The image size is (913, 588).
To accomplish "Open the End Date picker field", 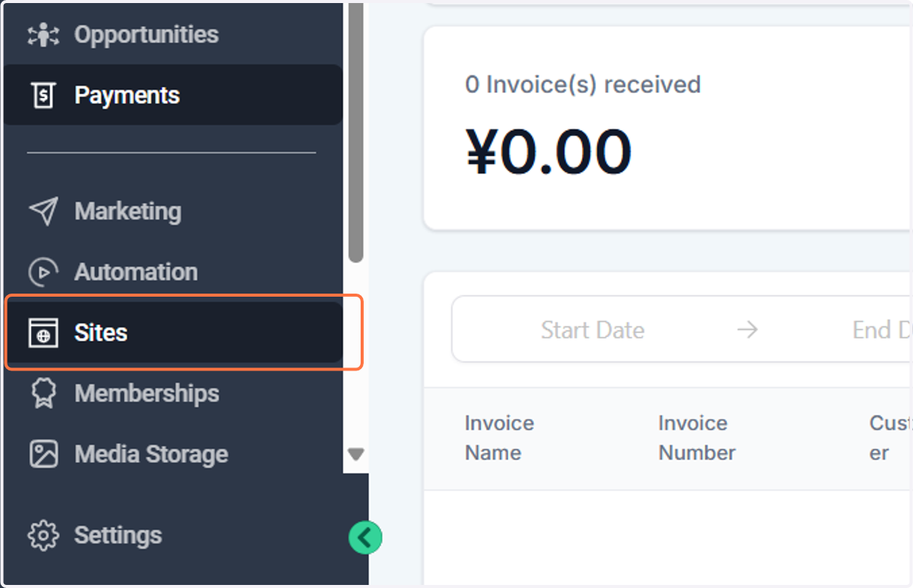I will pyautogui.click(x=882, y=330).
